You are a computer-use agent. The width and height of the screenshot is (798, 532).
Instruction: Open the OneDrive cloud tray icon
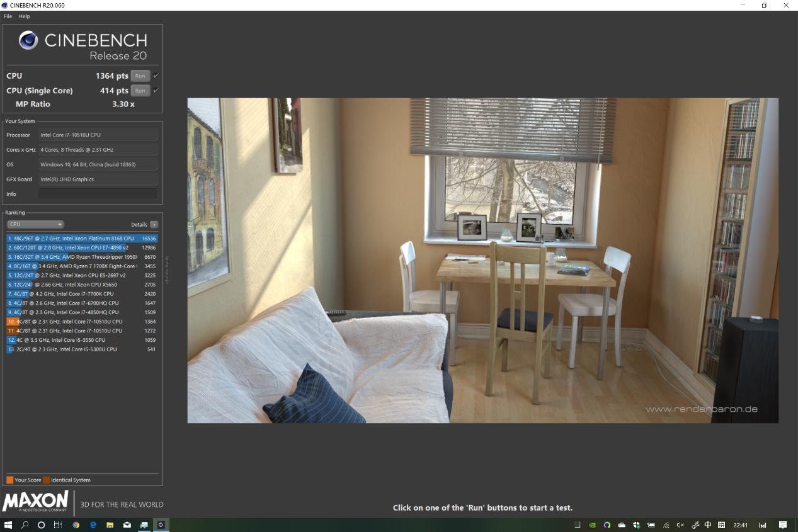tap(622, 524)
